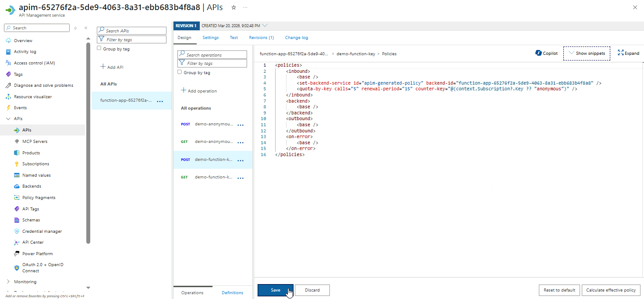
Task: Toggle Show snippets panel
Action: click(586, 53)
